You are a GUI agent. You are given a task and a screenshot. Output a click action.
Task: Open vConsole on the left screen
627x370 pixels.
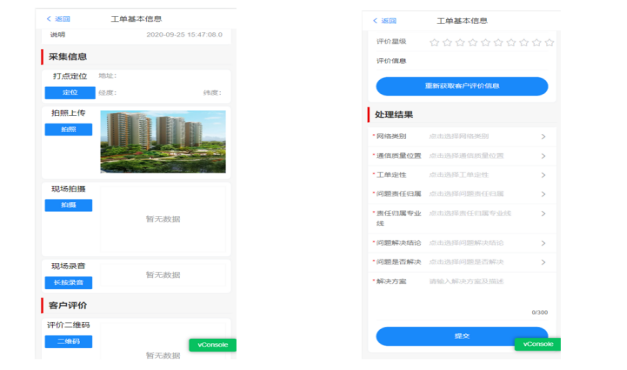(213, 345)
